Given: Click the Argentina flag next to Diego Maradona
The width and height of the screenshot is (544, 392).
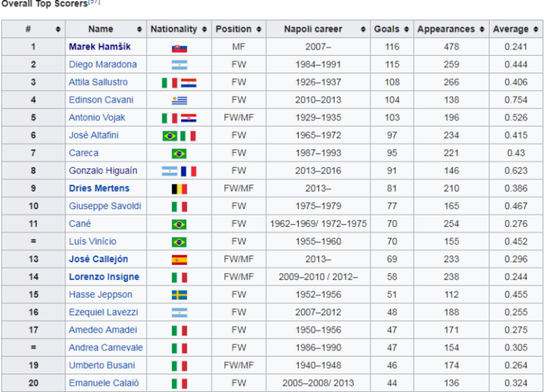Looking at the screenshot, I should click(179, 65).
